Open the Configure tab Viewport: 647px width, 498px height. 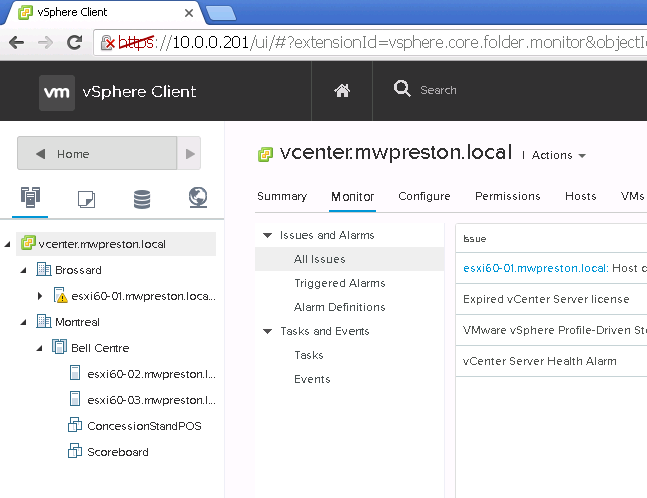[424, 196]
